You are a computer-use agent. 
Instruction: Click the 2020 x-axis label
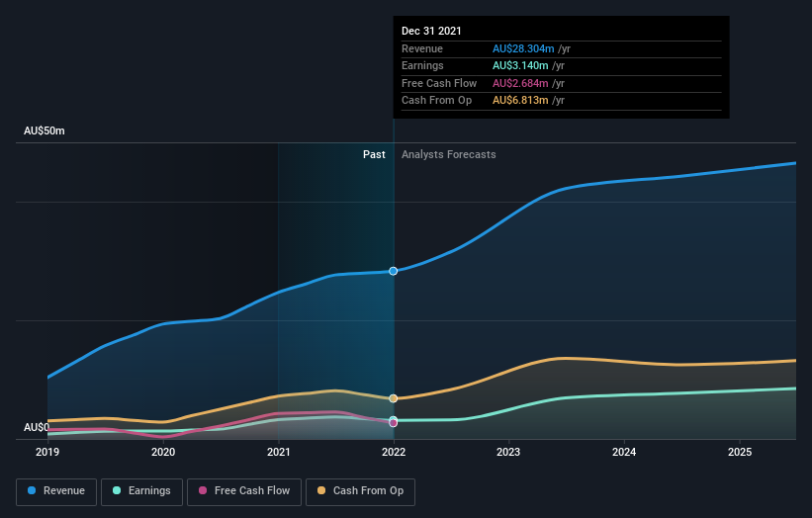(163, 452)
